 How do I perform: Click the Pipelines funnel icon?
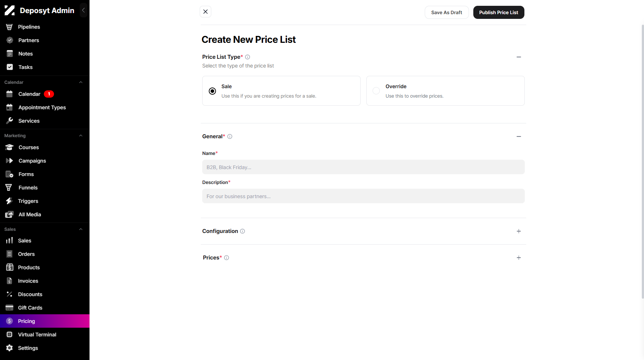9,27
